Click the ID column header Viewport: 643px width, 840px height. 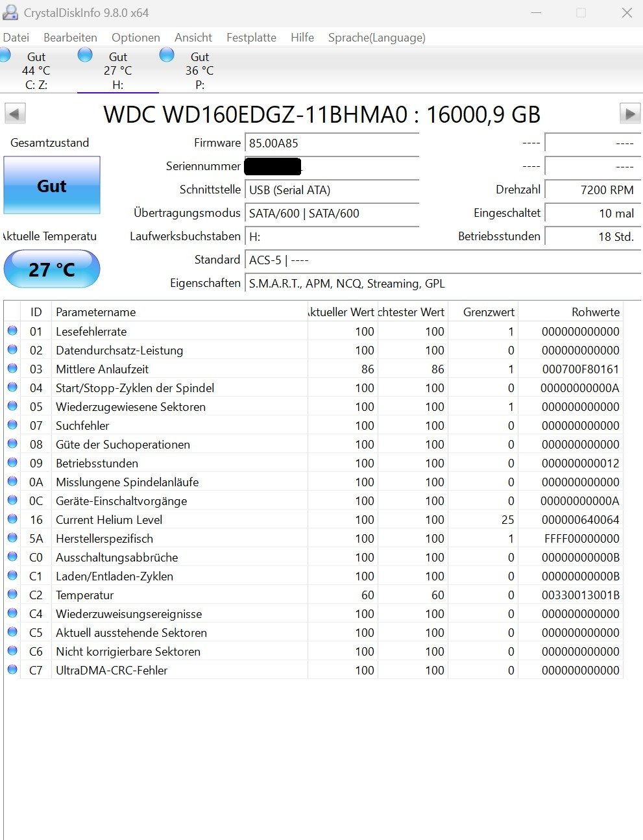click(x=36, y=312)
